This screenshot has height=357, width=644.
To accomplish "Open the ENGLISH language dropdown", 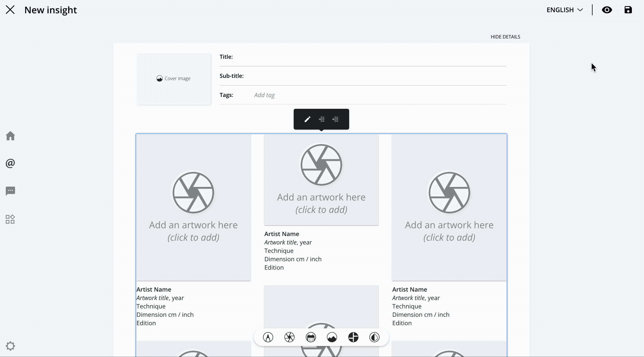I will tap(565, 10).
